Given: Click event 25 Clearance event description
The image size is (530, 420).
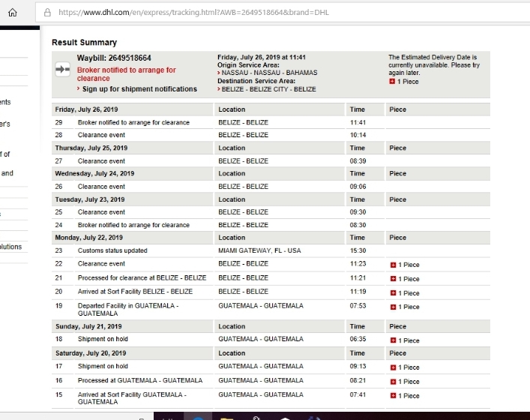Looking at the screenshot, I should pos(101,212).
